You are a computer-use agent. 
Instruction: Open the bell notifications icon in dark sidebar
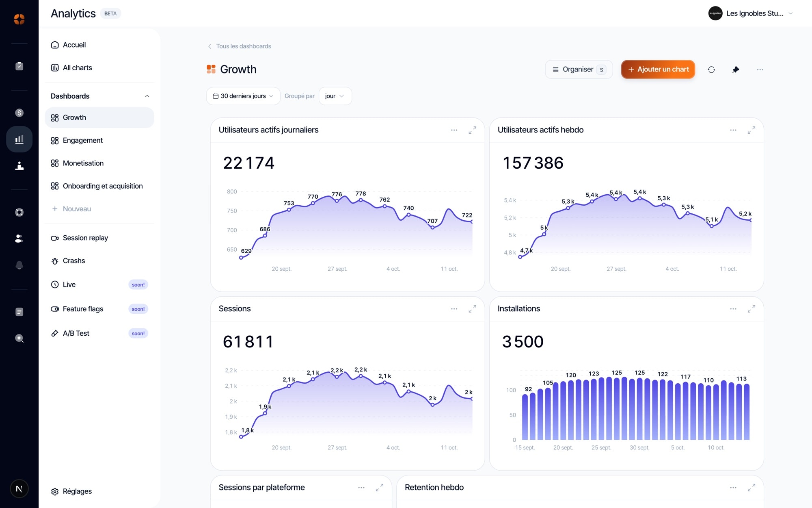click(19, 265)
